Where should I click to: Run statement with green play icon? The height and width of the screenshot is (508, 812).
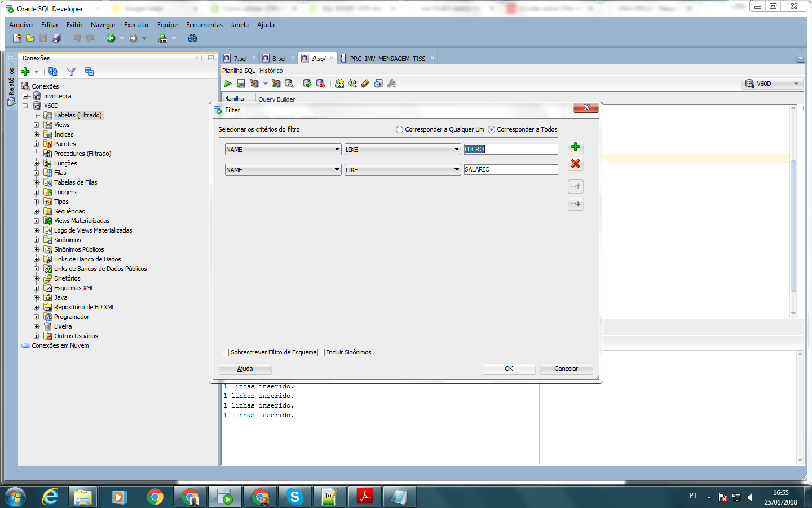point(228,84)
